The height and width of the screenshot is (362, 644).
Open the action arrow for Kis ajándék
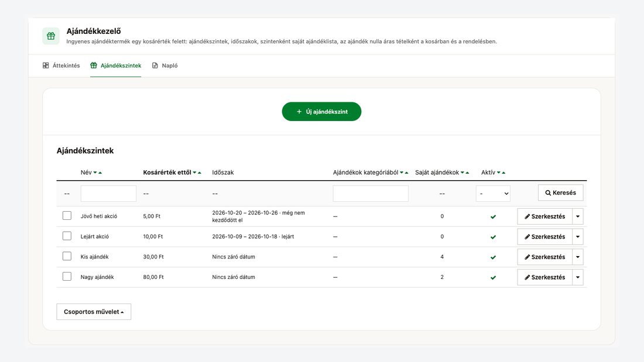click(578, 257)
